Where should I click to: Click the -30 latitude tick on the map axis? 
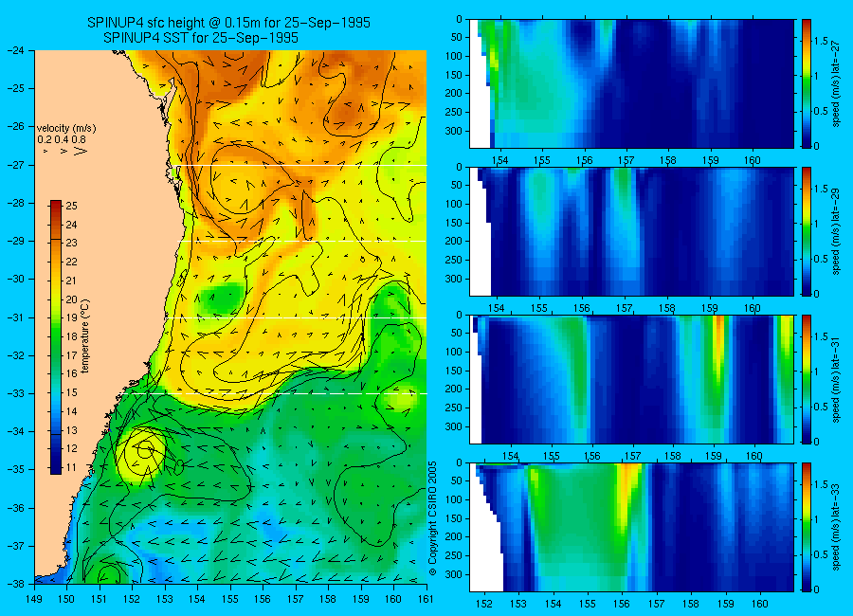coord(16,280)
